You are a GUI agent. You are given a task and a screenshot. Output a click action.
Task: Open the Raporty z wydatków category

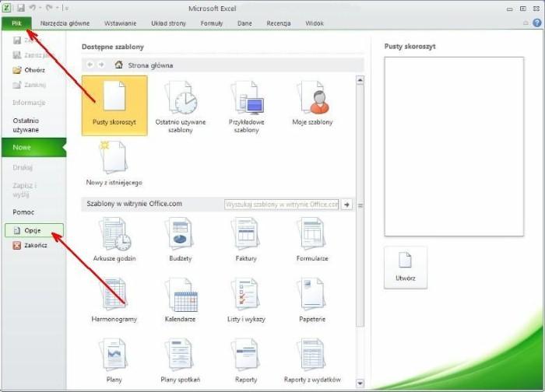coord(312,361)
